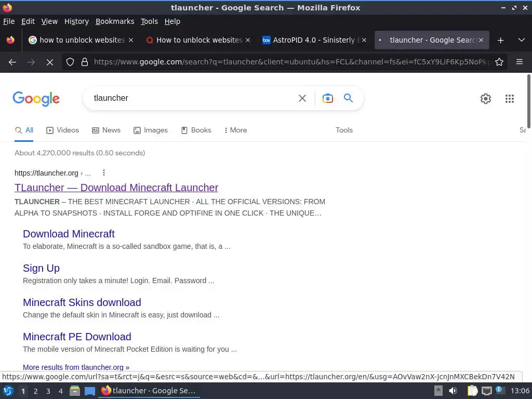Click the eject media tray icon
Viewport: 532px width, 399px height.
pyautogui.click(x=438, y=391)
